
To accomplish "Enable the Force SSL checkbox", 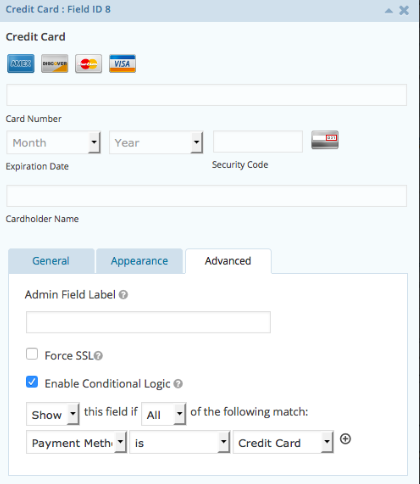I will 32,354.
